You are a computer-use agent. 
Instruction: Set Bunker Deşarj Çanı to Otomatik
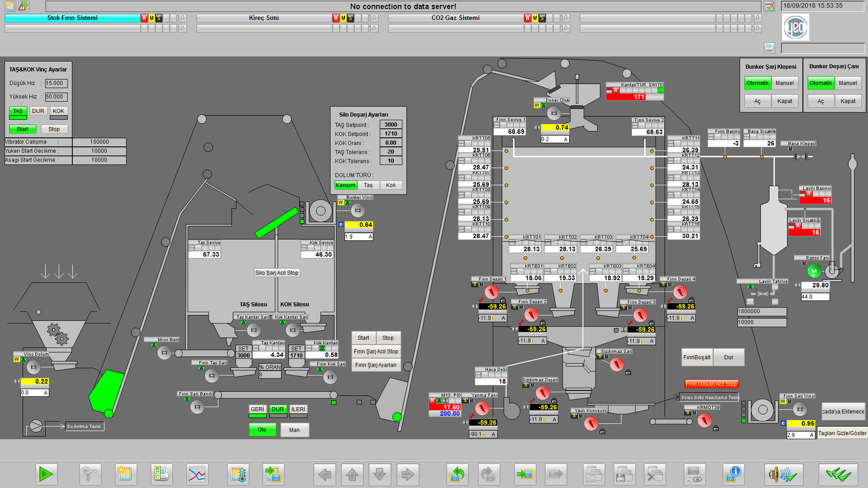click(820, 83)
